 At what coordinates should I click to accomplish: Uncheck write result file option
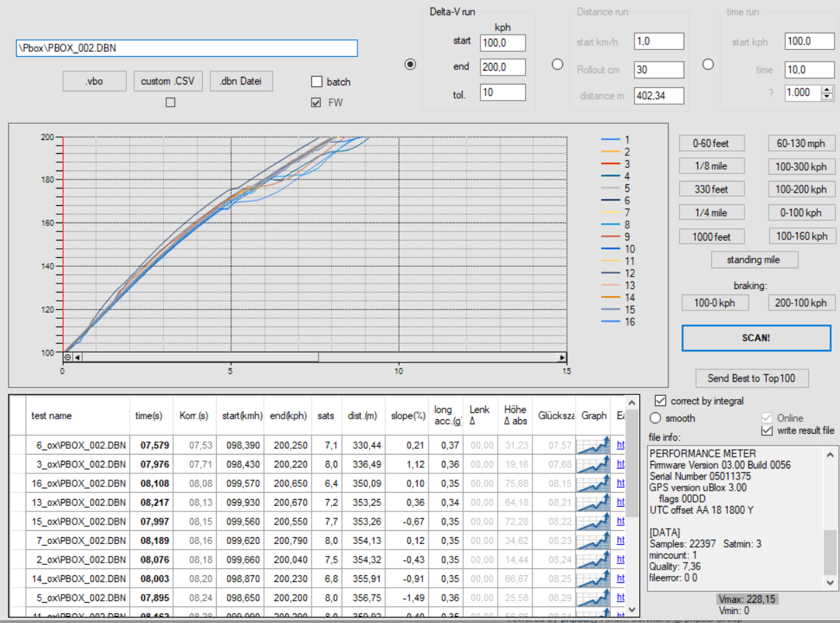point(767,430)
